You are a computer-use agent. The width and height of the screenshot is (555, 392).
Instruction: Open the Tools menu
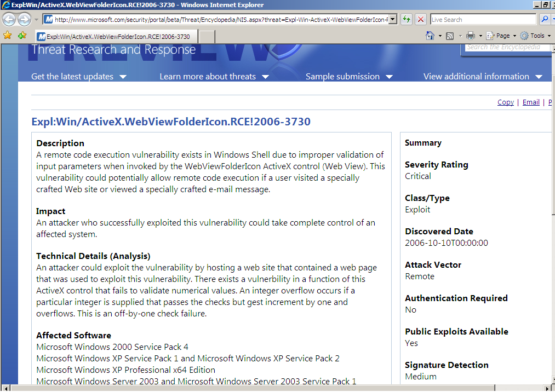(535, 36)
